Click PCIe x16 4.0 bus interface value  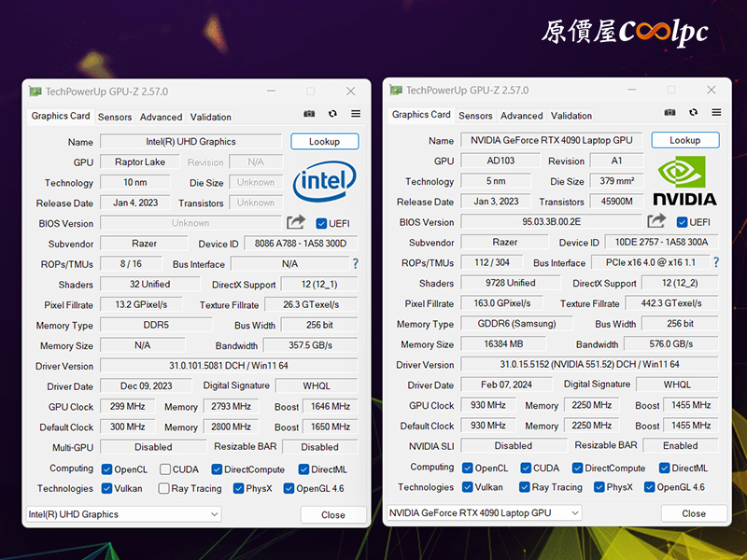point(650,262)
